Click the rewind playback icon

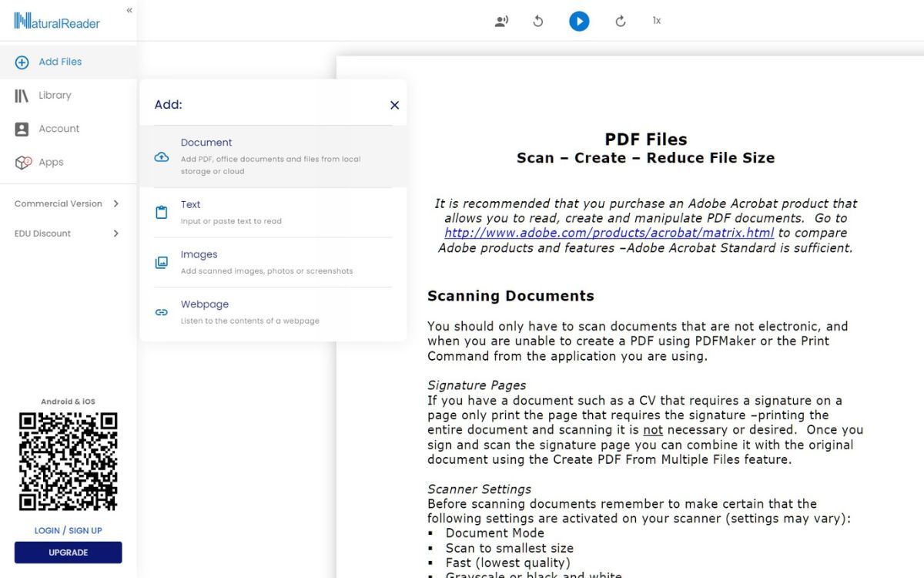538,21
